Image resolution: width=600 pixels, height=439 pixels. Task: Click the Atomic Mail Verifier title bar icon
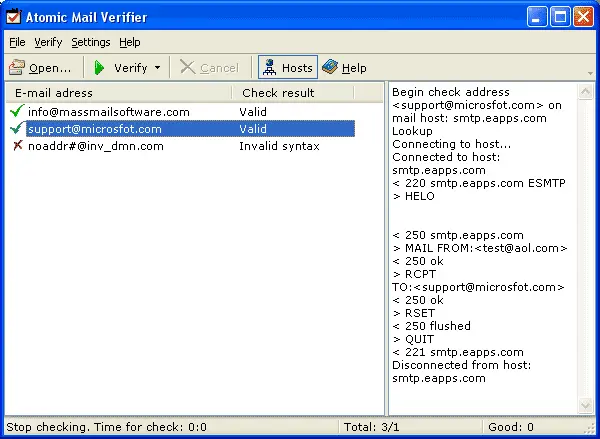pos(14,15)
